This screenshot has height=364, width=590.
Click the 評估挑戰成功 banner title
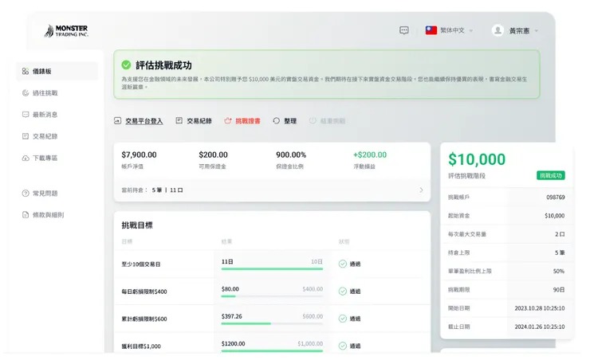click(163, 65)
